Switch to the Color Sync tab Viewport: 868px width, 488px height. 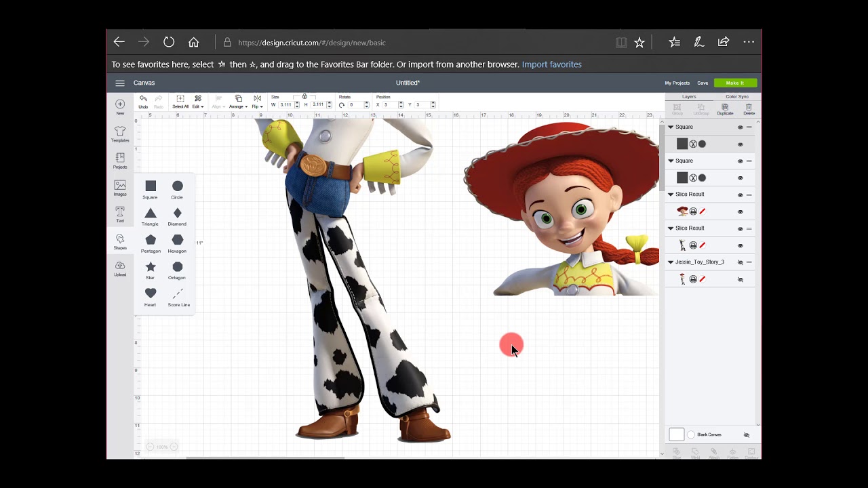tap(737, 97)
